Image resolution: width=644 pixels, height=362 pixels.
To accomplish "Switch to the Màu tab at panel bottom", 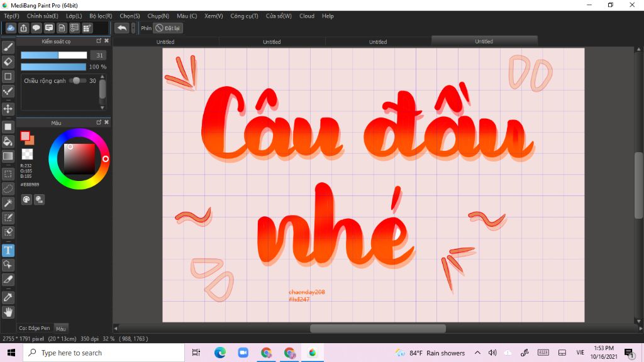I will click(x=61, y=328).
